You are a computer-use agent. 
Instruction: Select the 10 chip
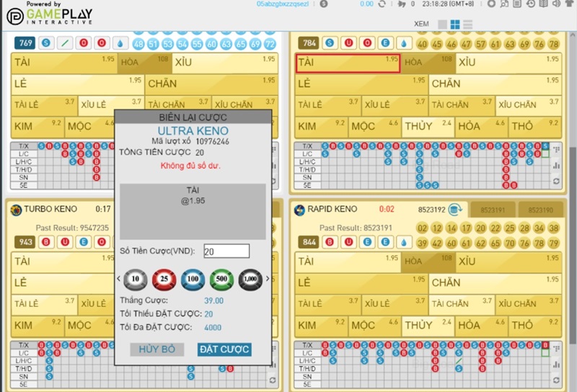point(136,280)
